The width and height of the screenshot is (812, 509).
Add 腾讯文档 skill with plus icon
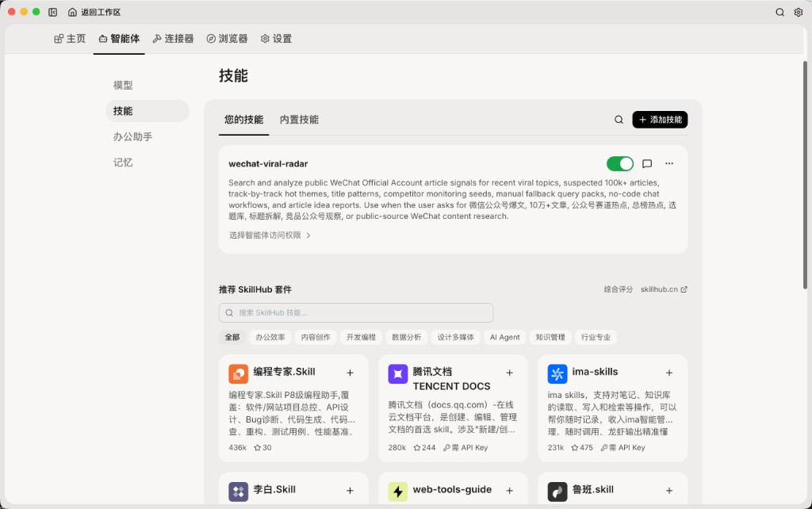click(x=510, y=373)
